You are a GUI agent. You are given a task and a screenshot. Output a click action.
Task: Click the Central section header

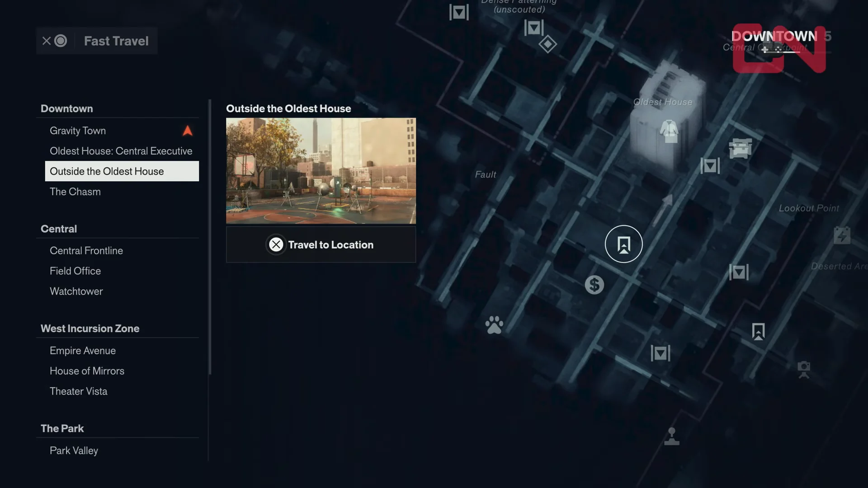click(x=59, y=229)
